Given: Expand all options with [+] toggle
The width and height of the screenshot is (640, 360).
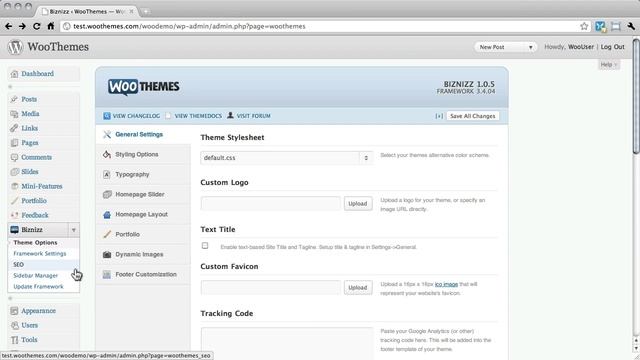Looking at the screenshot, I should [x=439, y=116].
